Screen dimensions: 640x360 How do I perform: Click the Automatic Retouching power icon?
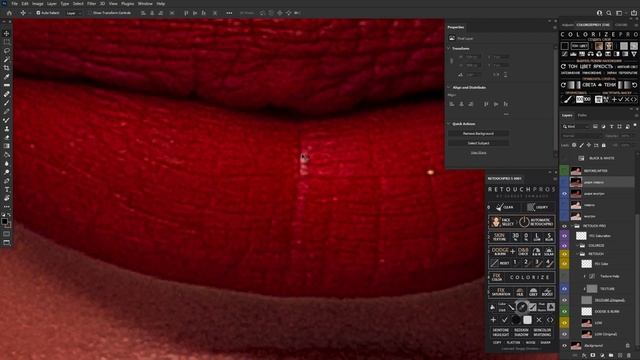pos(524,222)
